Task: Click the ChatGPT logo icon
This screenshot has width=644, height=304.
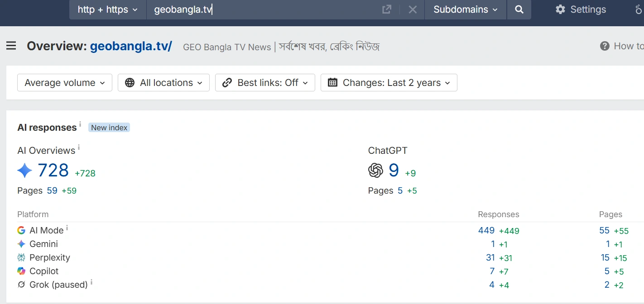Action: click(375, 171)
